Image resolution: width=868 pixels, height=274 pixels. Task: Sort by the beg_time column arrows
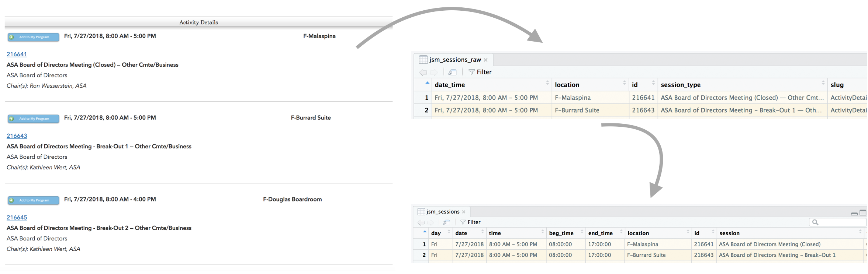point(582,232)
